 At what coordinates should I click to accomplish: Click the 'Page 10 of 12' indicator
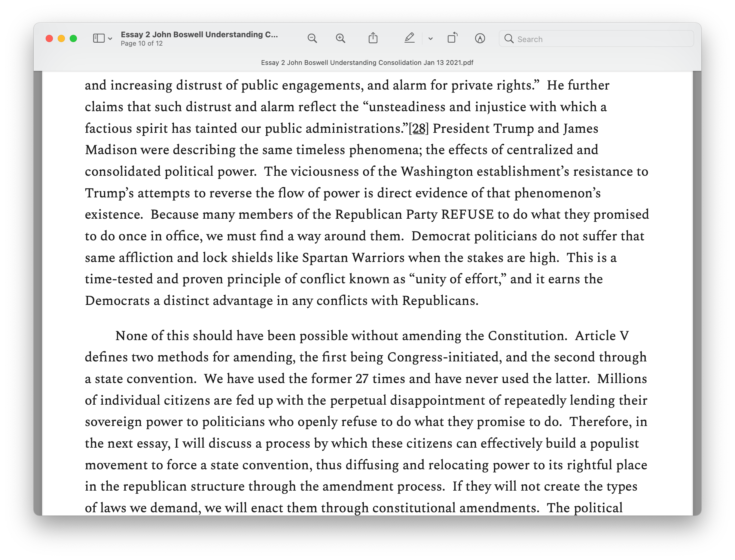(142, 44)
